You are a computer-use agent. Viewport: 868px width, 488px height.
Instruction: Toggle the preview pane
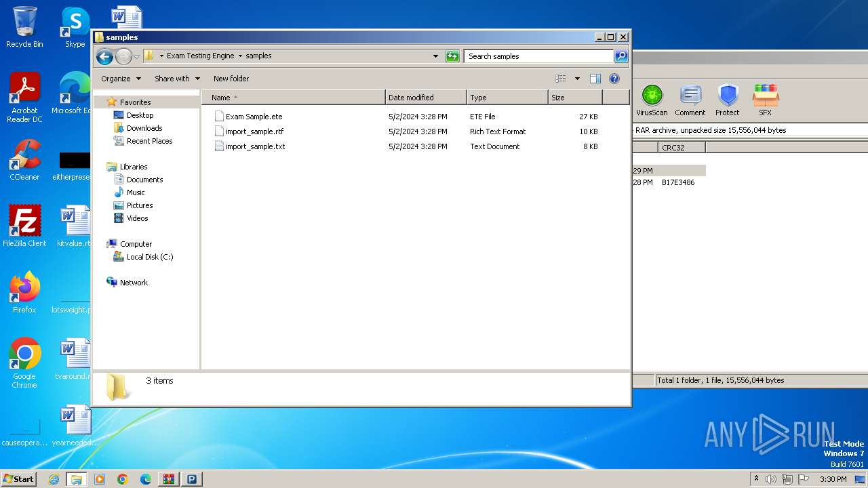click(595, 79)
